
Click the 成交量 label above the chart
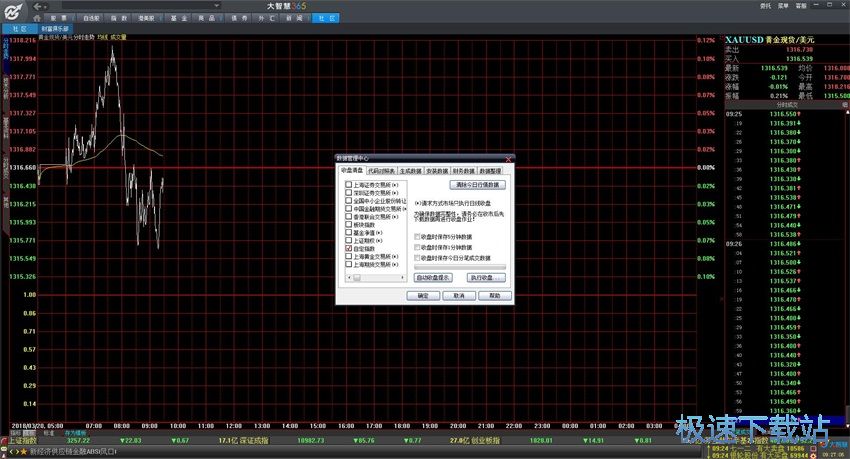(118, 37)
